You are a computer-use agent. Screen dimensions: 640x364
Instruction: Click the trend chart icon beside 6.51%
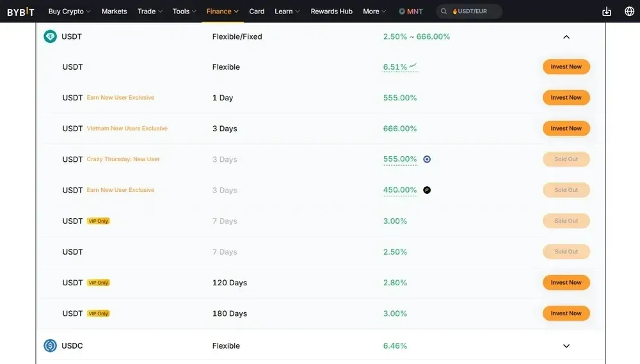coord(413,65)
